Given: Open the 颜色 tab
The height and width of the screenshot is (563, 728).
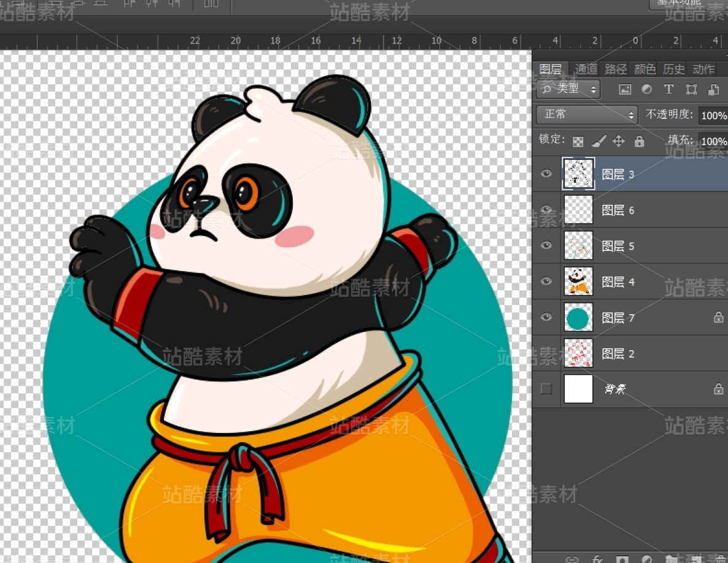Looking at the screenshot, I should (x=645, y=69).
